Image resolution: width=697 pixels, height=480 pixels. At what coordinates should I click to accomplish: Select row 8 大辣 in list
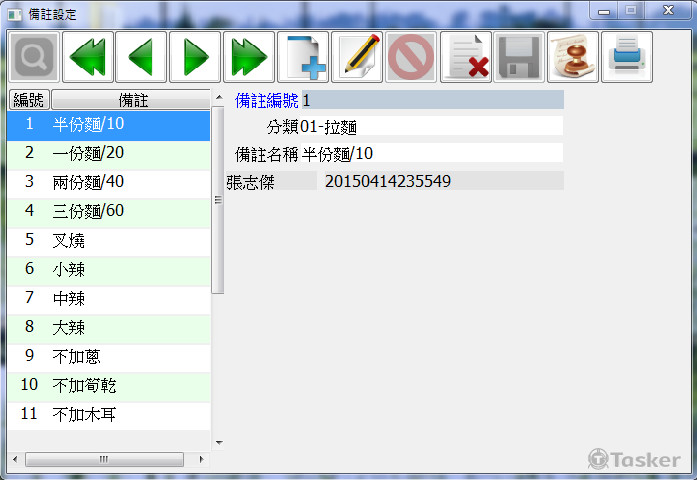pyautogui.click(x=108, y=327)
